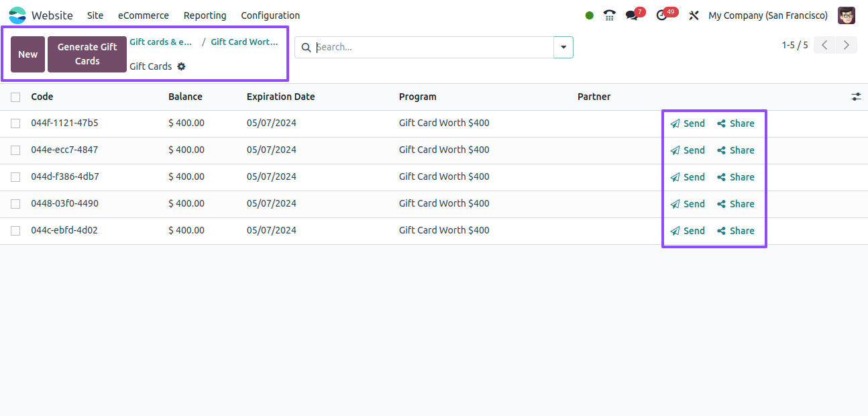
Task: Send gift card 0448-03f0-4490
Action: click(x=688, y=204)
